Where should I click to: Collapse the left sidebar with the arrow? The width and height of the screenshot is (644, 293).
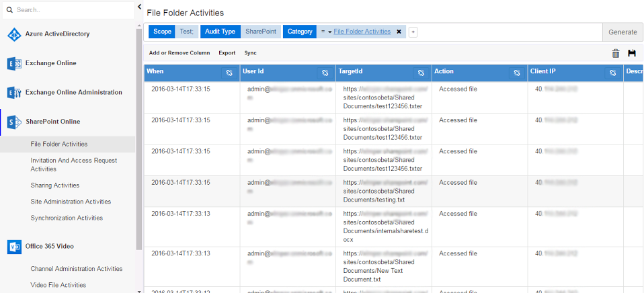point(139,7)
